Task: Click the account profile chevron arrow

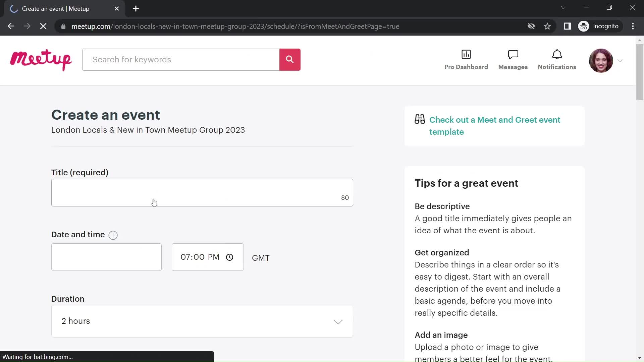Action: click(x=620, y=61)
